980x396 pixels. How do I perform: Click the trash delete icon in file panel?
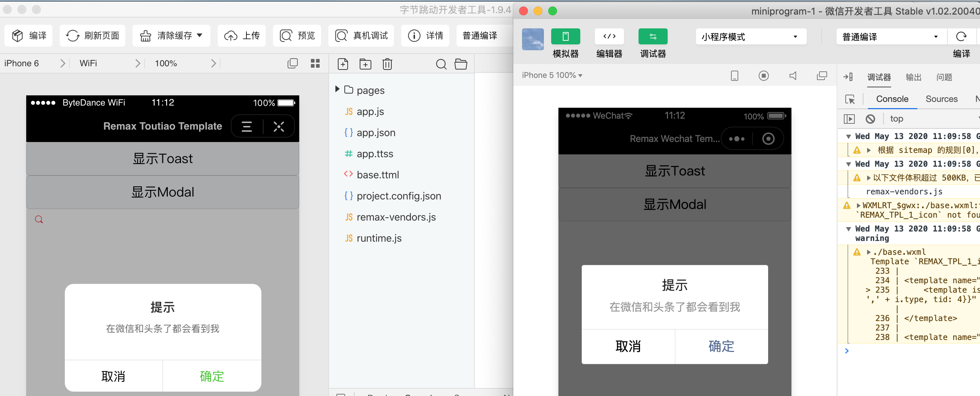pos(387,64)
